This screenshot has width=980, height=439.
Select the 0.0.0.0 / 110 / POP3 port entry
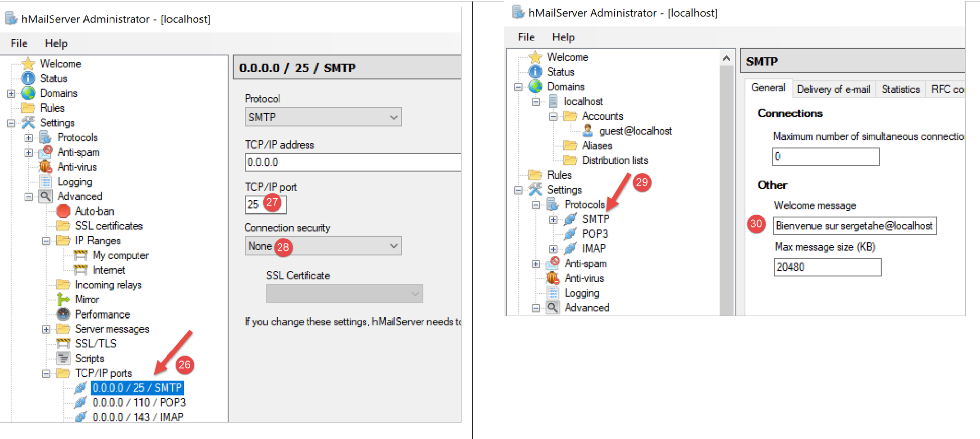[x=139, y=403]
